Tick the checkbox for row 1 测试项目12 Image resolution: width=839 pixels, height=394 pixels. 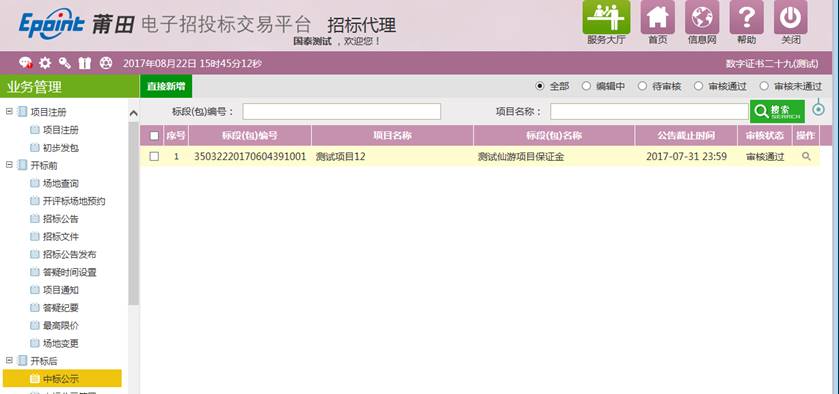pos(154,157)
